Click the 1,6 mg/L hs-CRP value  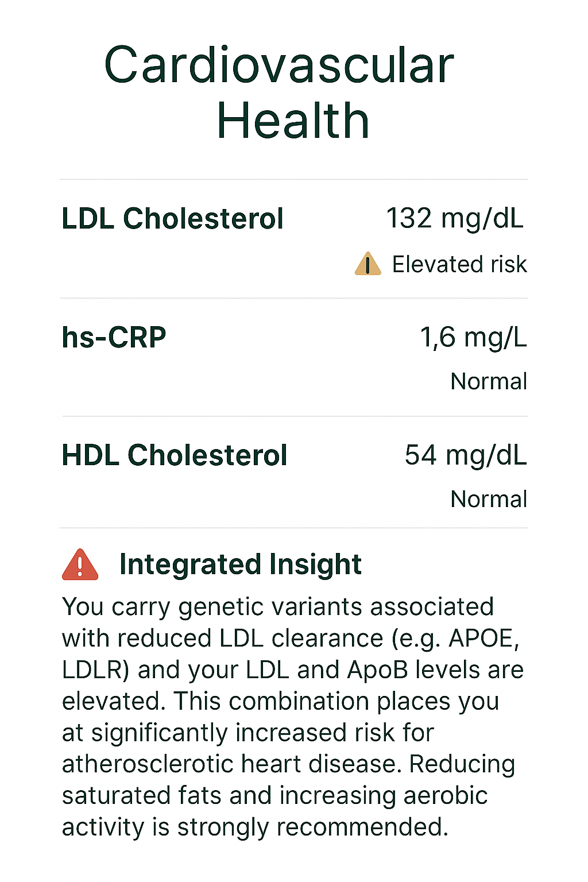coord(473,337)
